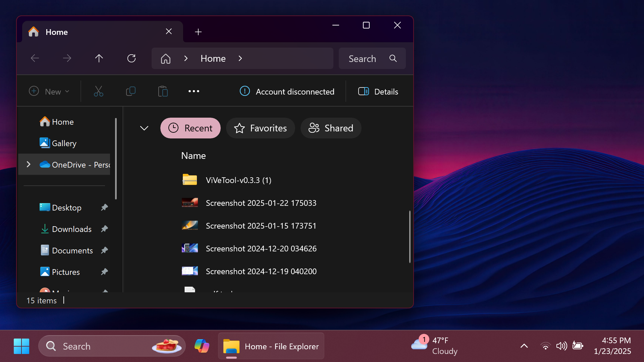The image size is (644, 362).
Task: Open Copilot from the taskbar
Action: tap(202, 346)
